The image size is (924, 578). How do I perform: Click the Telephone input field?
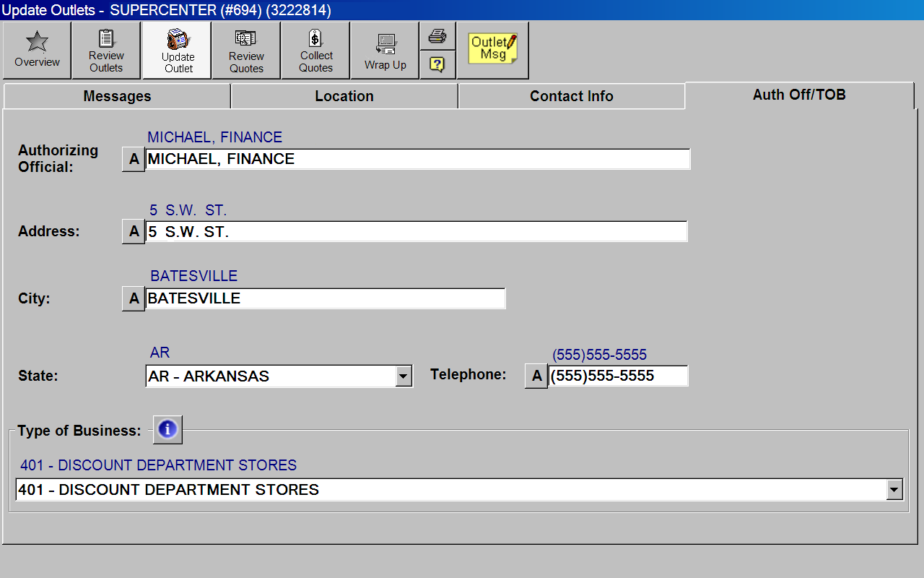click(618, 376)
